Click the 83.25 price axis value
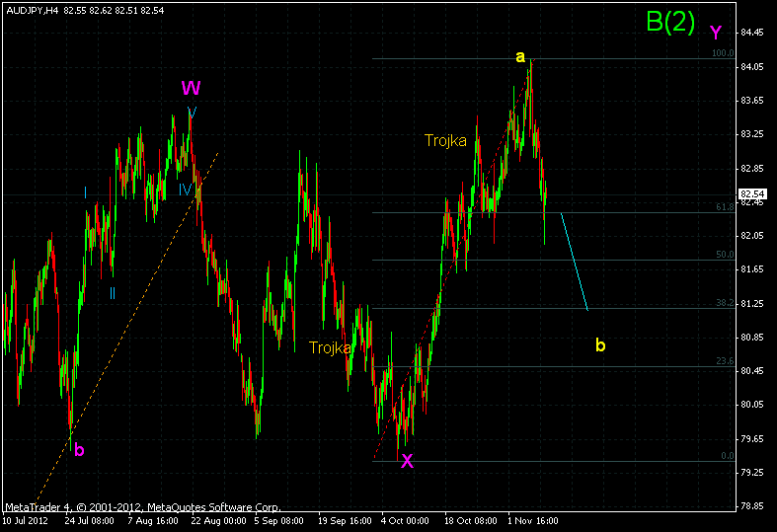777x532 pixels. pyautogui.click(x=752, y=134)
